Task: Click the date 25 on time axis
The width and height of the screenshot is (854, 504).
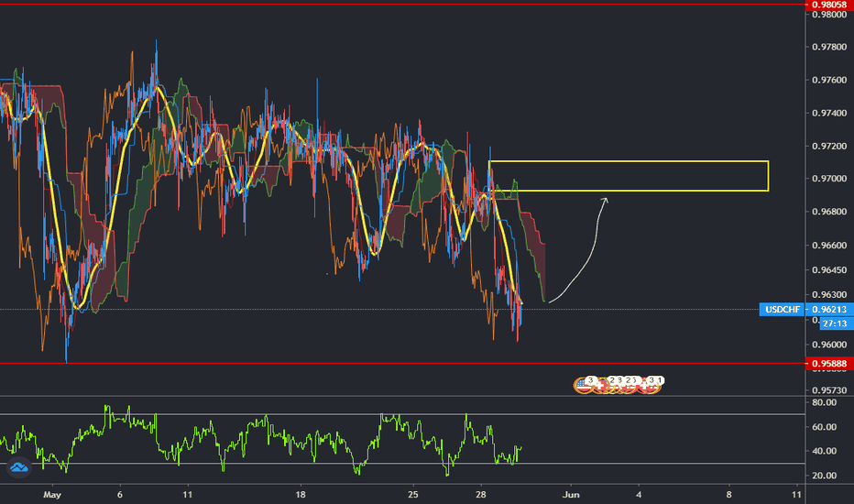Action: point(413,495)
